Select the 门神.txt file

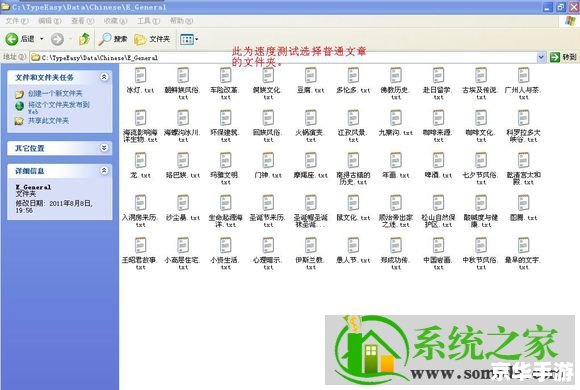(268, 165)
